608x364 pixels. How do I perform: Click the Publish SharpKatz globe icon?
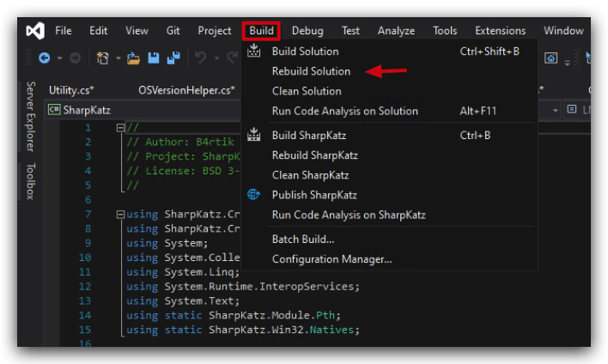[254, 194]
